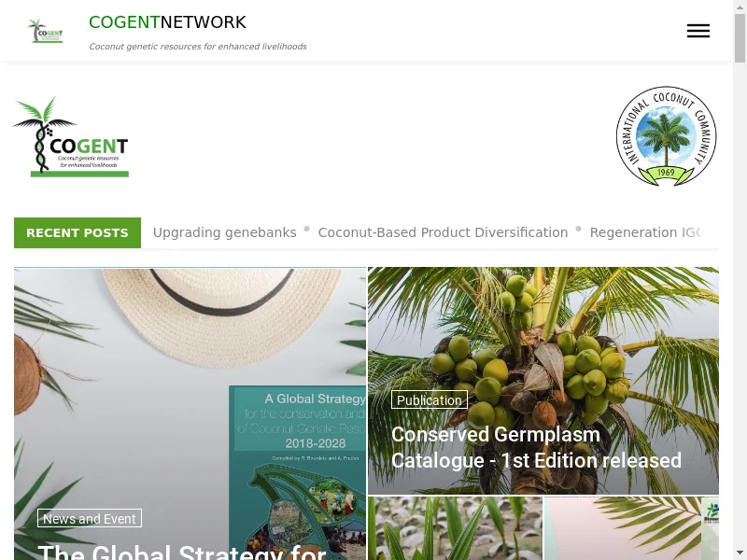Click the site tagline about coconut genetic resources
Image resolution: width=747 pixels, height=560 pixels.
tap(198, 46)
